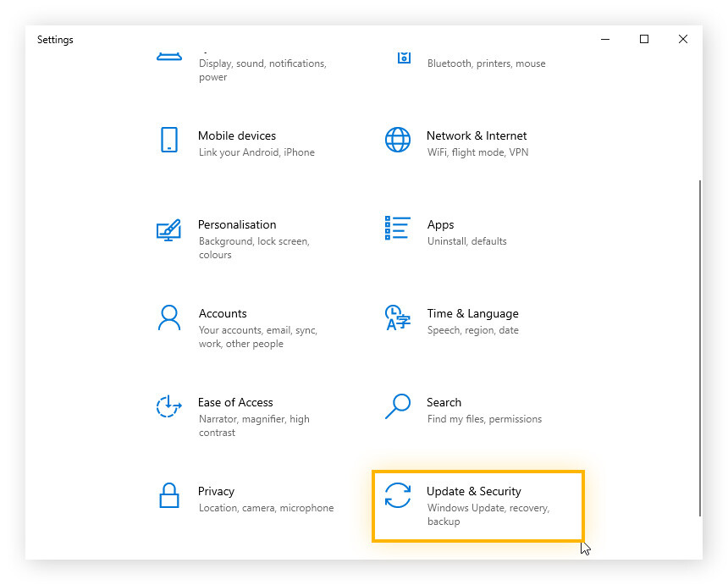Viewport: 728px width, 585px height.
Task: Click the Network & Internet globe icon
Action: 398,140
